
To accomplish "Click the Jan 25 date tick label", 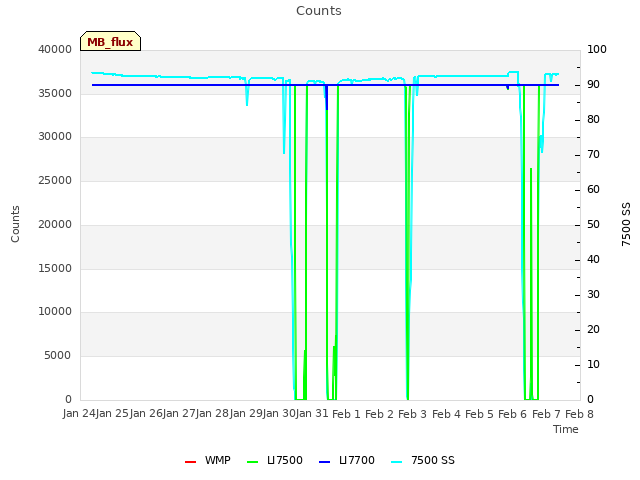I will [113, 414].
